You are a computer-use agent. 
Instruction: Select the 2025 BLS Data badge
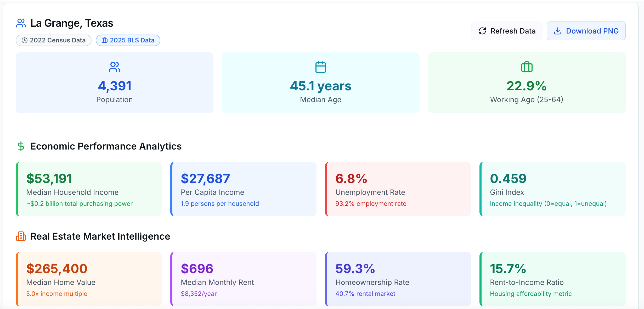point(128,40)
